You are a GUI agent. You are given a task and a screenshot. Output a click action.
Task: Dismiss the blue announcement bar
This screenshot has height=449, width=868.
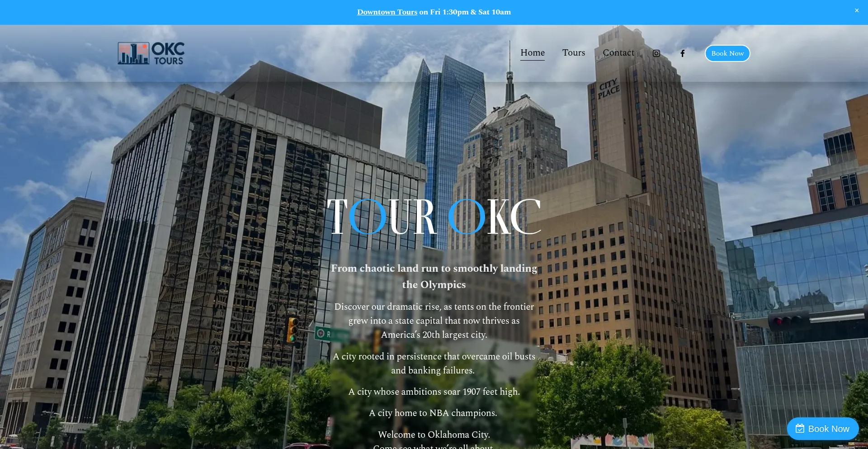coord(856,10)
